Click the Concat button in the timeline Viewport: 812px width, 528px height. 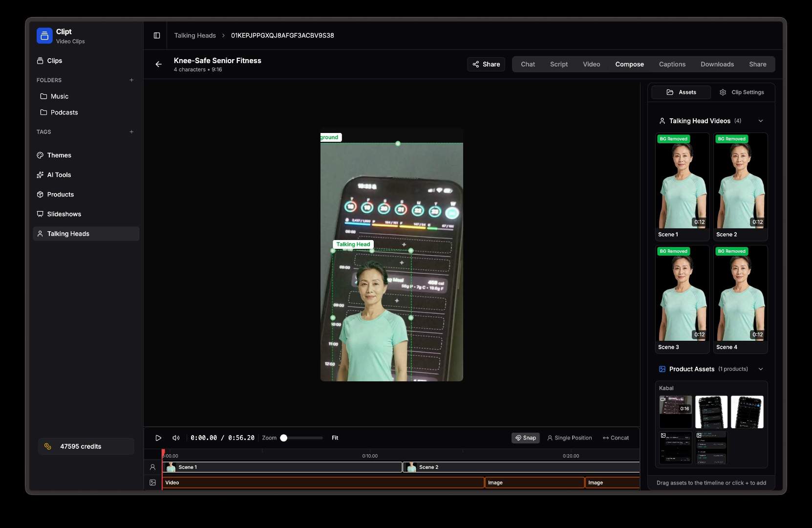pos(615,438)
